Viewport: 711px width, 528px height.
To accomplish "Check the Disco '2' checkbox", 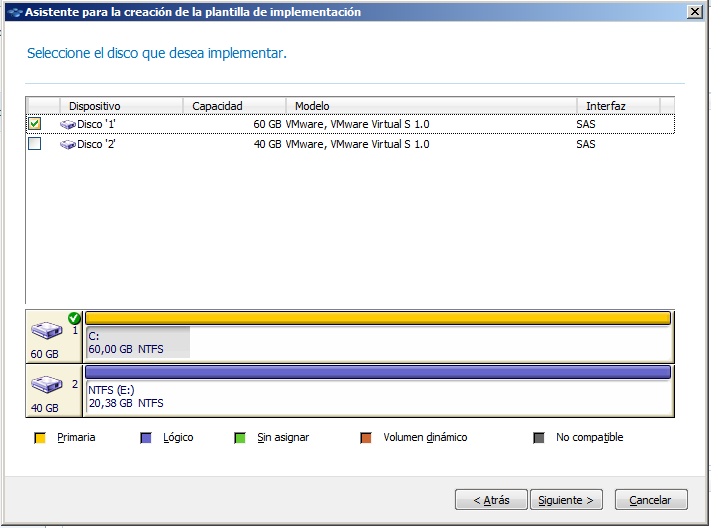I will pos(34,144).
